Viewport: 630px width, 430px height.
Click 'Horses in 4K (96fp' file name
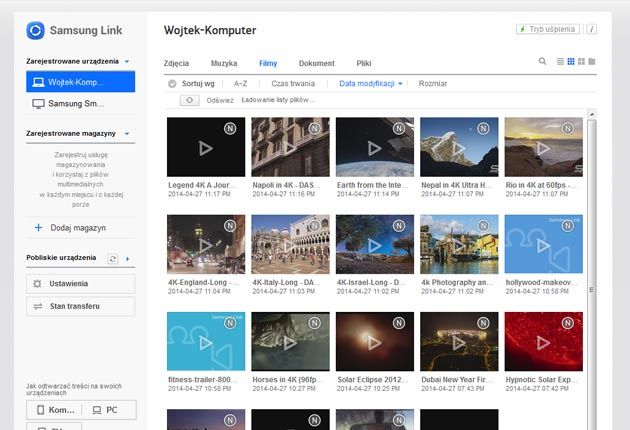tap(286, 380)
